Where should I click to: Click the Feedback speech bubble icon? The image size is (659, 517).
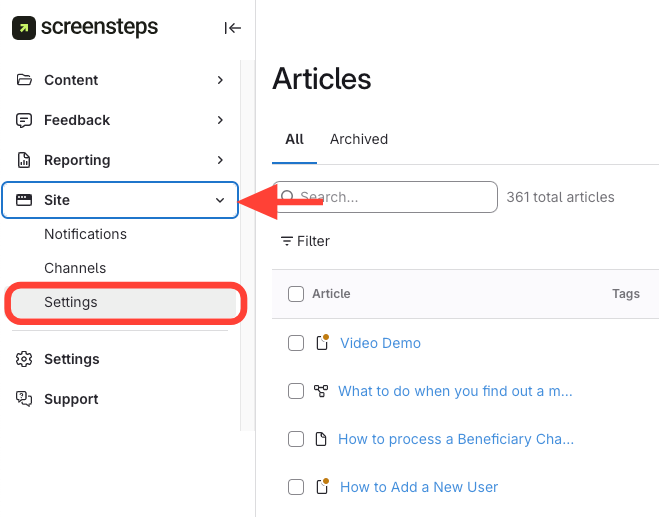pos(24,120)
